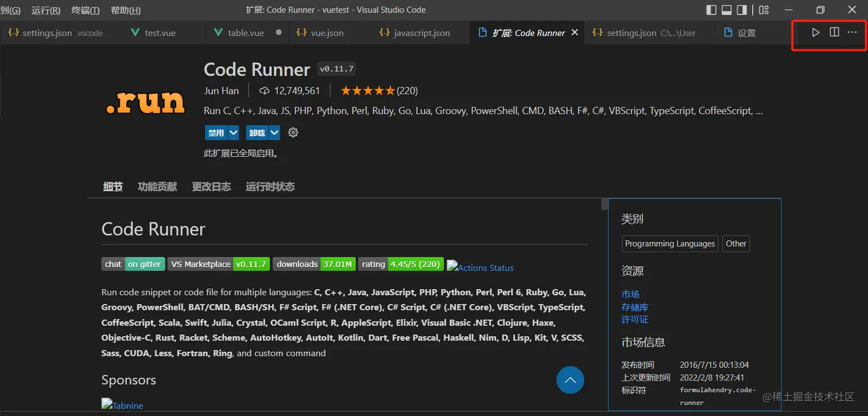868x416 pixels.
Task: Click the update date 2022/2/8 19:27:41
Action: pos(712,378)
